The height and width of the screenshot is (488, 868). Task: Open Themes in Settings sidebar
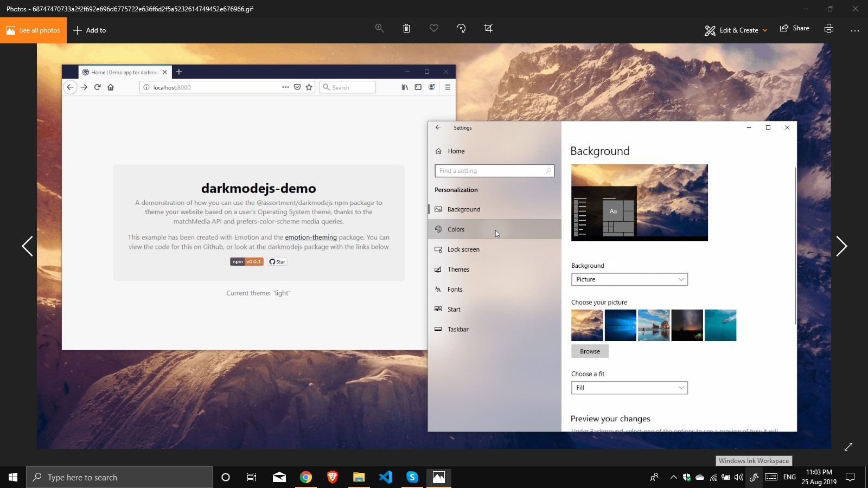[495, 269]
